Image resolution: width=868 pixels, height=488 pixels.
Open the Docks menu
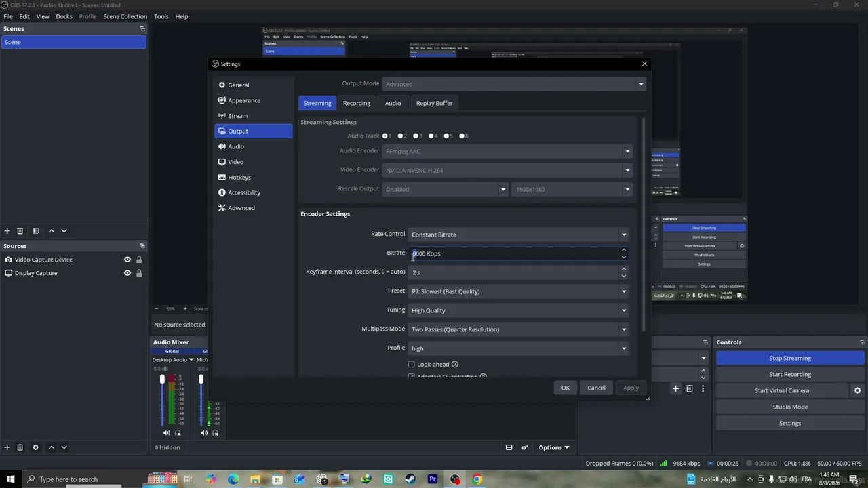(x=64, y=16)
